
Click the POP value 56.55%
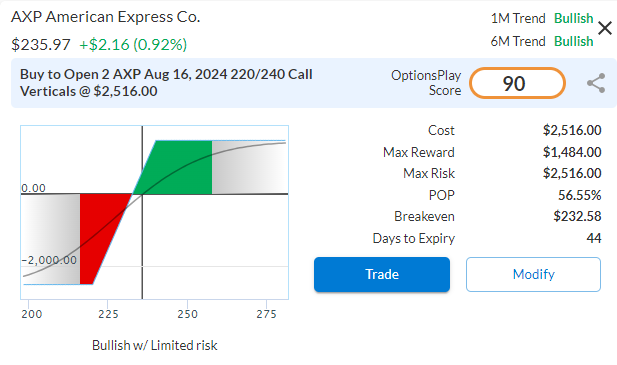[x=580, y=195]
